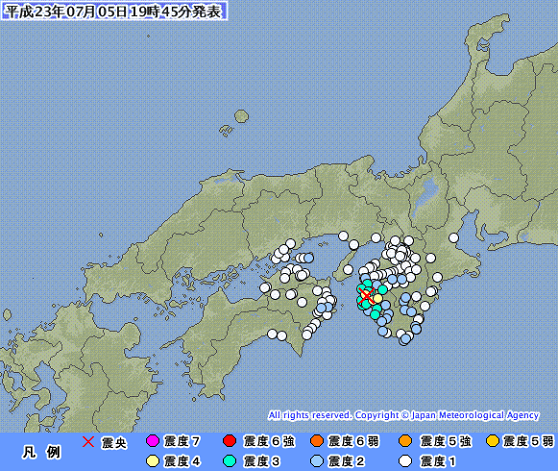Click the 平成23年07月05日19時45分発表 timestamp

(114, 11)
